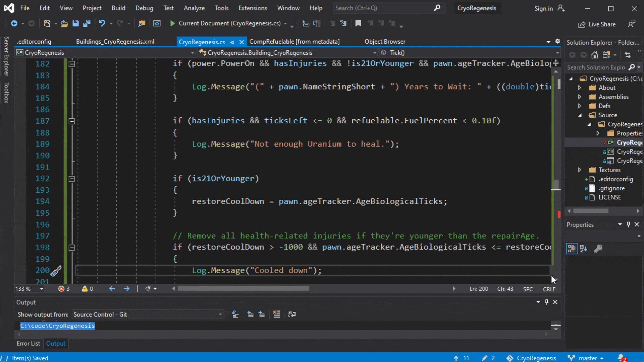
Task: Select the Navigate Backward arrow icon
Action: 112,289
